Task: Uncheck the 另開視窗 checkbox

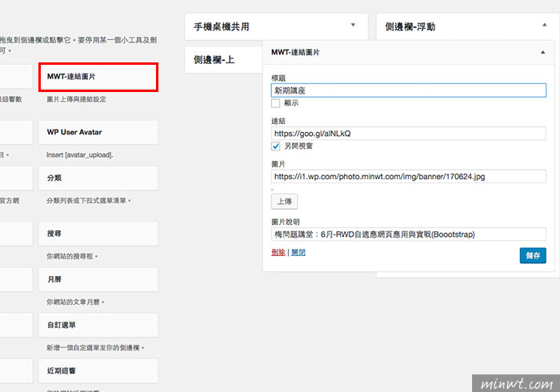Action: click(x=276, y=146)
